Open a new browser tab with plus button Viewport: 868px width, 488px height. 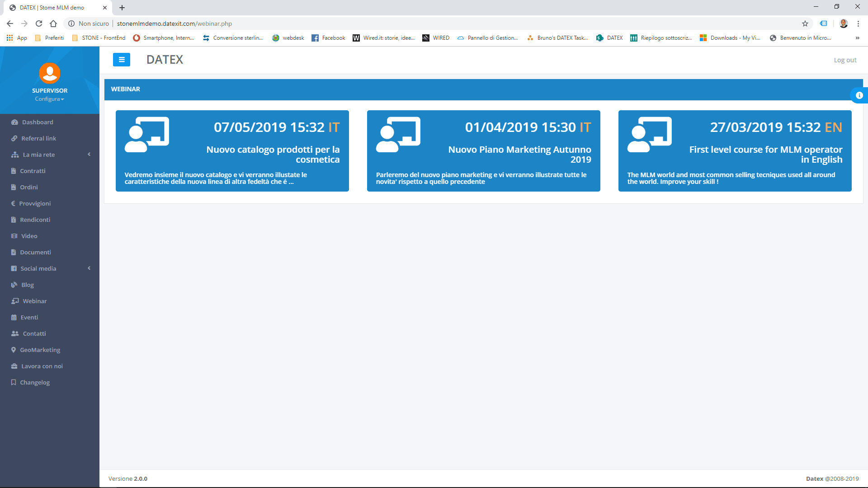tap(122, 8)
